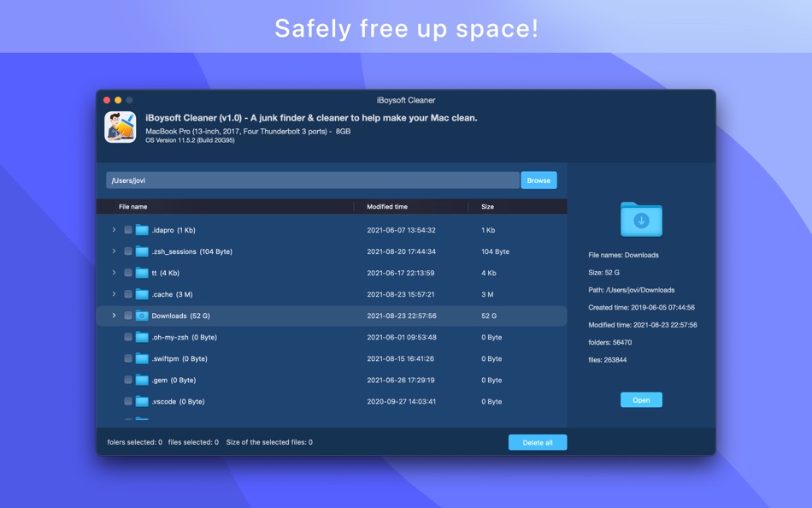812x508 pixels.
Task: Click the /Users/jovi path field
Action: [312, 180]
